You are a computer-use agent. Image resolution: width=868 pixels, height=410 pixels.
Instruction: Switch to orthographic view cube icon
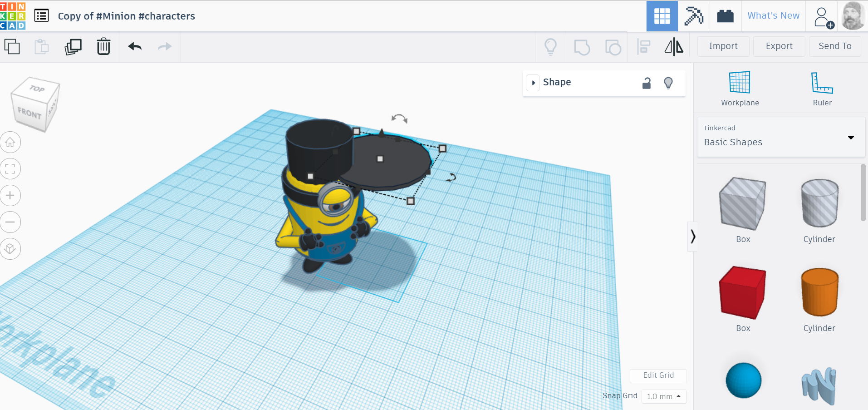(x=10, y=249)
